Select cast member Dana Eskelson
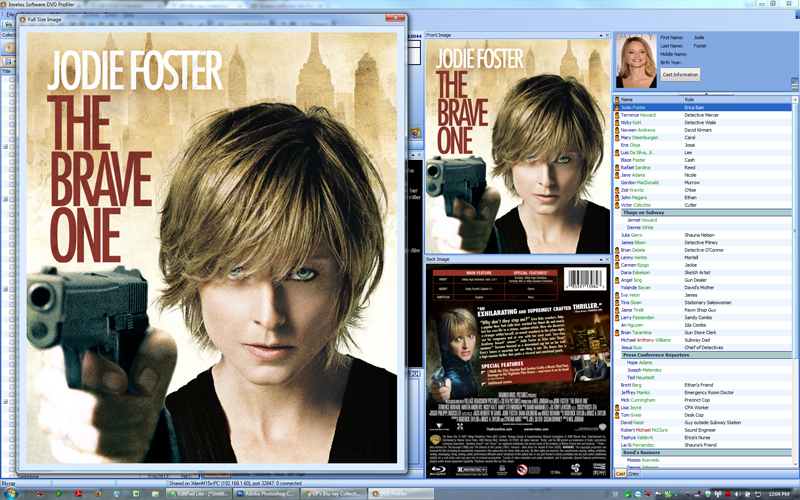Screen dimensions: 800x500 (703, 273)
